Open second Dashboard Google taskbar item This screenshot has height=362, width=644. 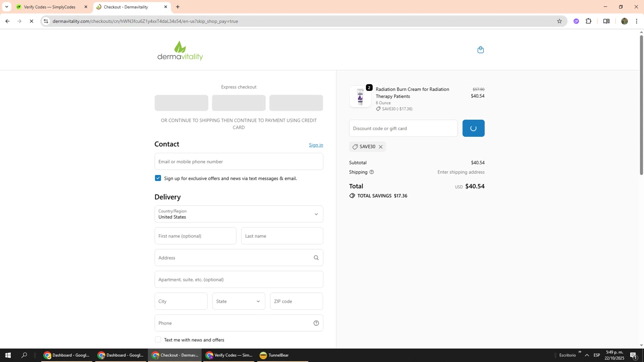coord(121,355)
